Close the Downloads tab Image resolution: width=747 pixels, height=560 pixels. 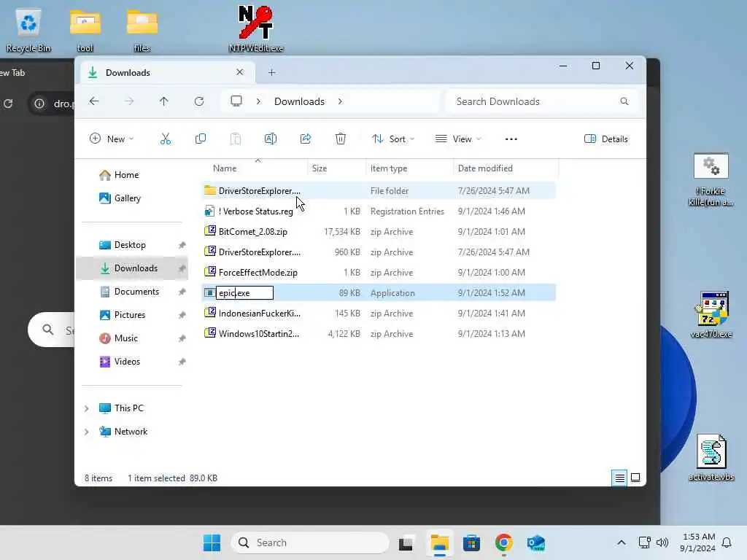coord(240,72)
